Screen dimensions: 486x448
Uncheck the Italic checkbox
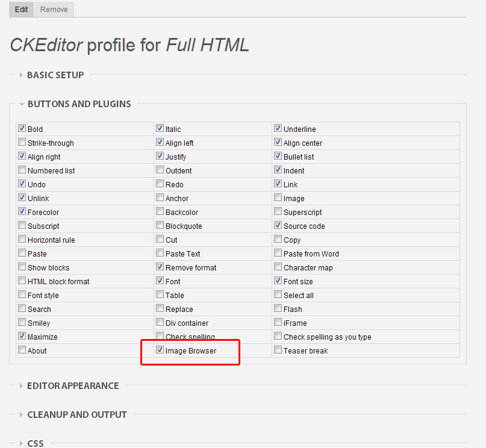pyautogui.click(x=160, y=128)
